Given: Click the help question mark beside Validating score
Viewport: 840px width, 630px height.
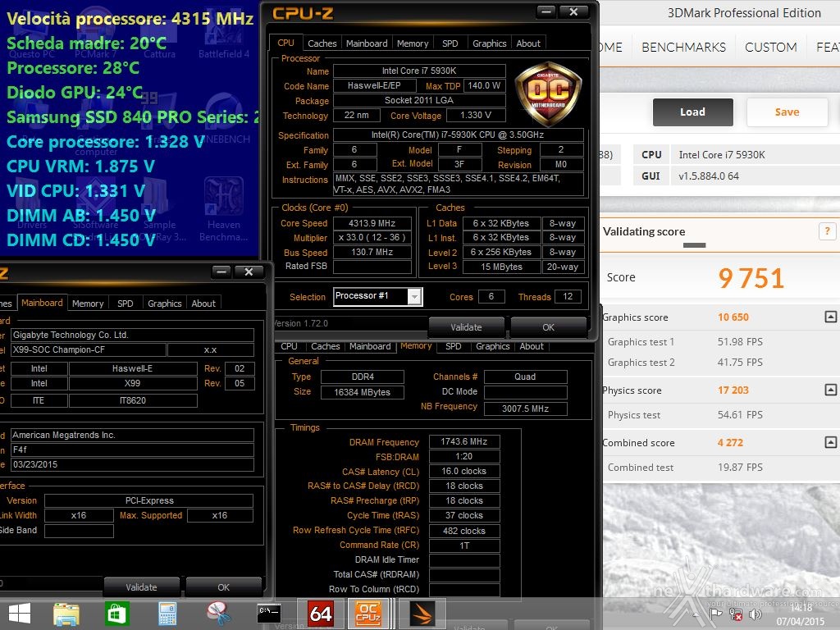Looking at the screenshot, I should [827, 231].
